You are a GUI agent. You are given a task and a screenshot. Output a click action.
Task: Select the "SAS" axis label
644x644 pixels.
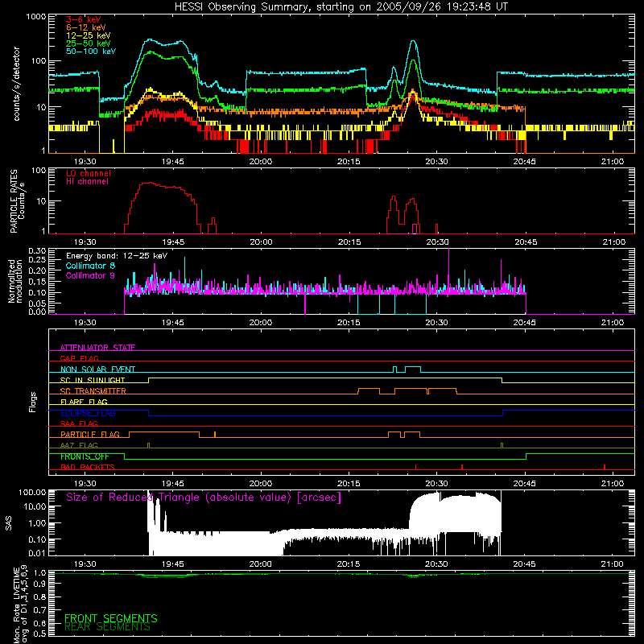point(9,522)
